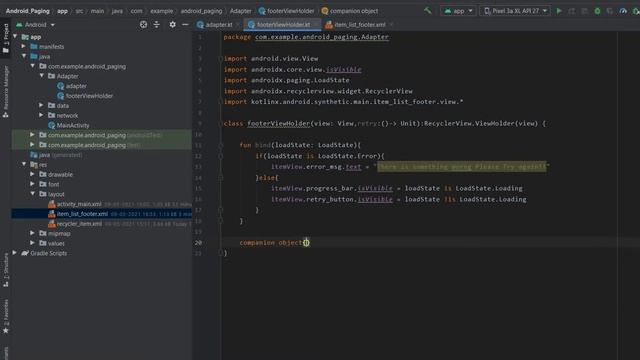This screenshot has height=360, width=640.
Task: Open the Pixel 3a XL API 27 device dropdown
Action: pos(516,11)
